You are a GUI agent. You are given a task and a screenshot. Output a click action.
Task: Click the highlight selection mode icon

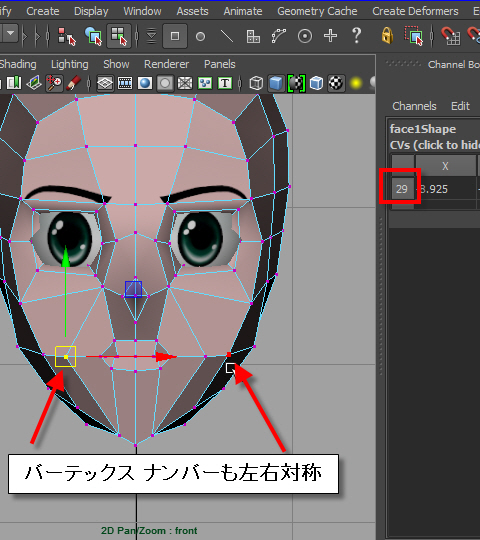coord(414,36)
